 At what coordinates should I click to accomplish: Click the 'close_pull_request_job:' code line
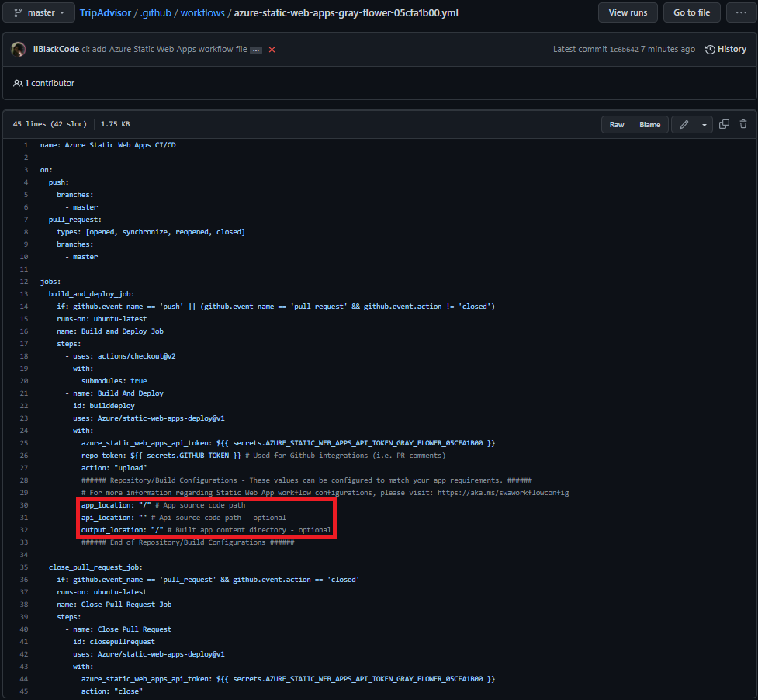(95, 567)
